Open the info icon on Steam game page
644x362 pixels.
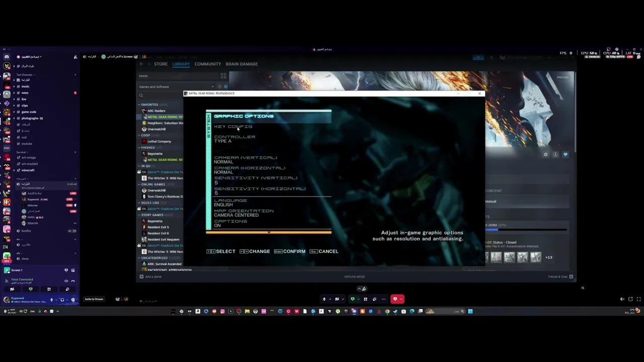tap(555, 154)
